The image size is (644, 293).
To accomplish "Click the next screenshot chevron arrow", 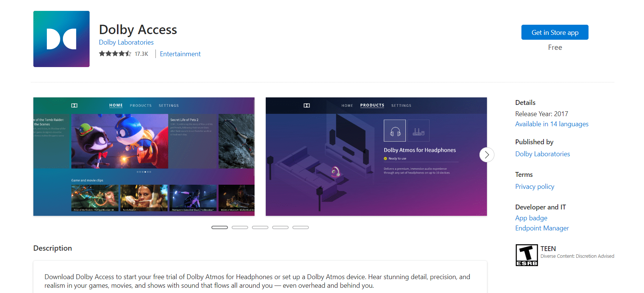I will coord(487,155).
